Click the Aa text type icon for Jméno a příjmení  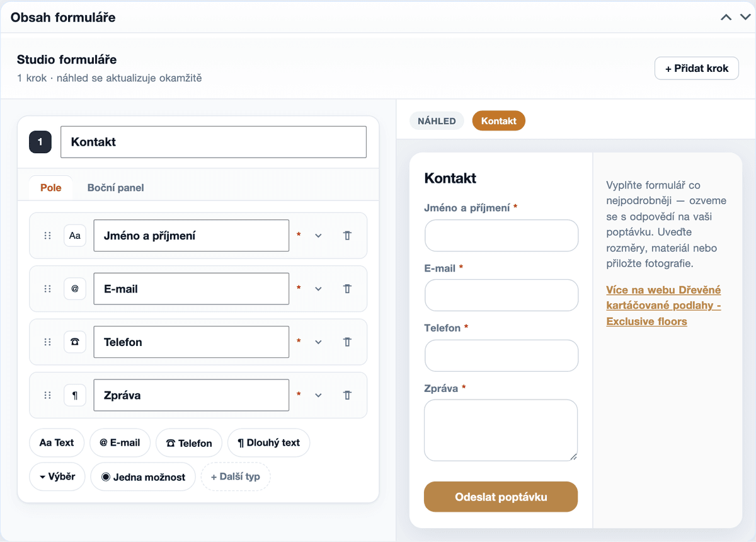[75, 236]
